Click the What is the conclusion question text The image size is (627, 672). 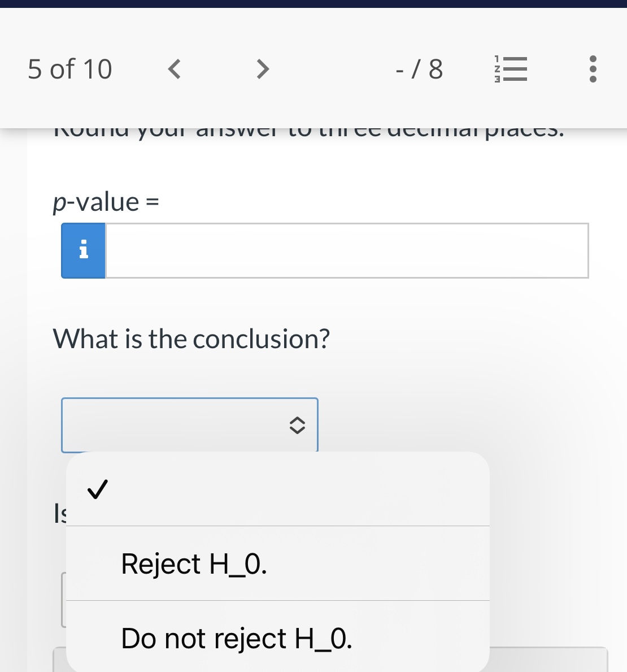coord(190,339)
